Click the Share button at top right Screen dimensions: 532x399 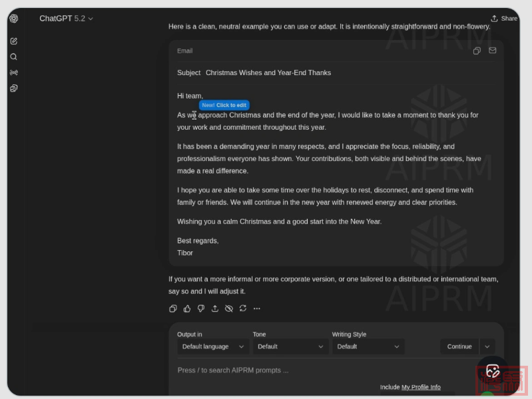coord(504,19)
